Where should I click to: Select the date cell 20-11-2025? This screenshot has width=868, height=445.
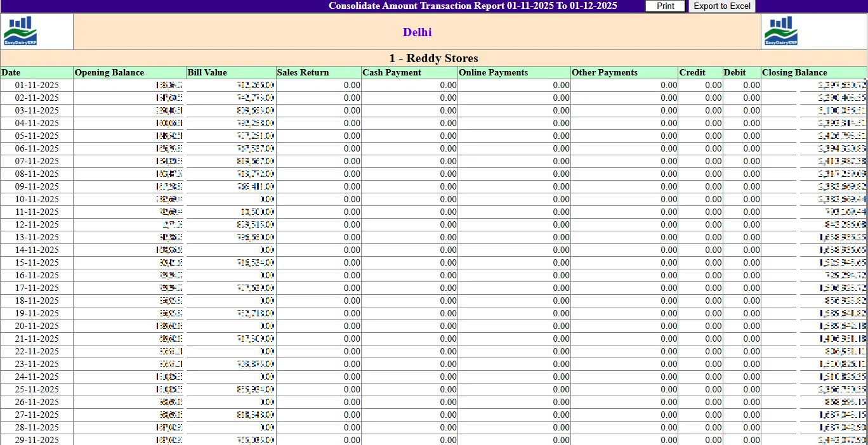tap(37, 326)
